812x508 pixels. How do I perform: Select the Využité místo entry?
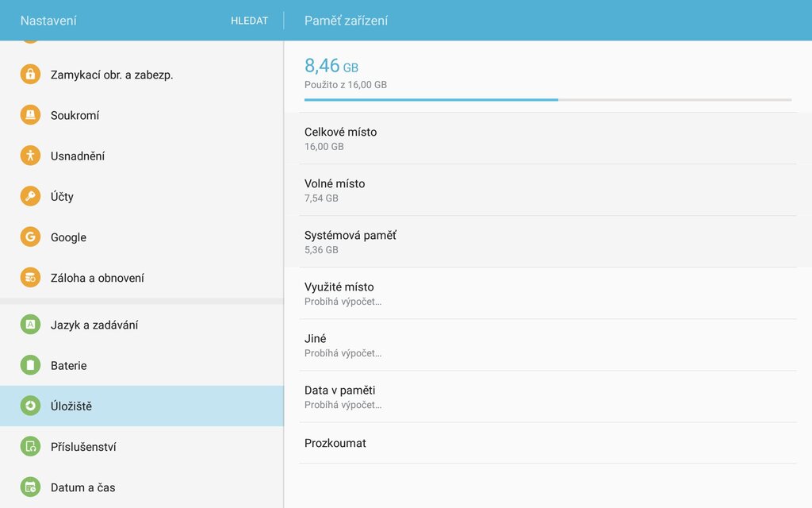[547, 293]
